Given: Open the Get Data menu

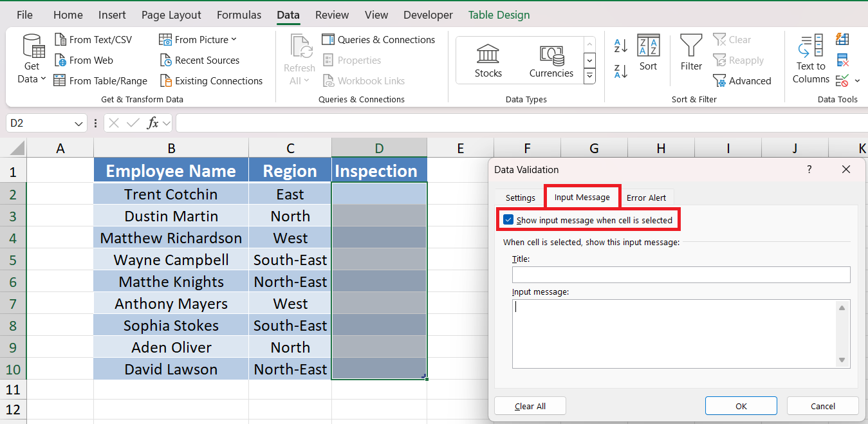Looking at the screenshot, I should click(x=32, y=59).
